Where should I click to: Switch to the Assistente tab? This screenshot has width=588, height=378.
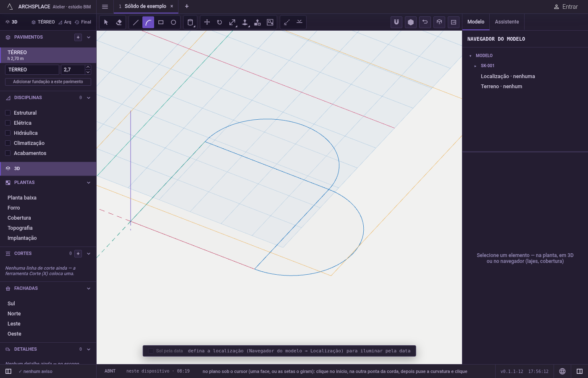(x=507, y=22)
